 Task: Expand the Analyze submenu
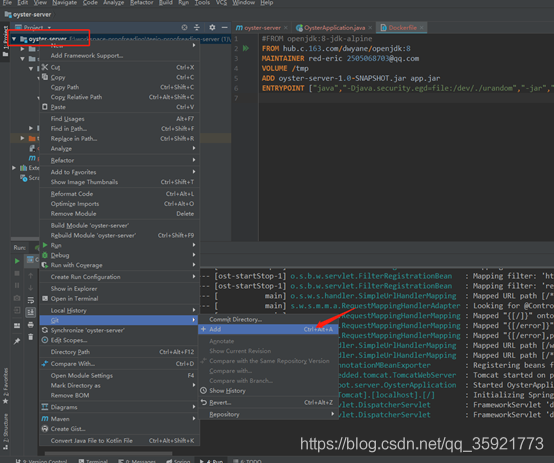119,148
